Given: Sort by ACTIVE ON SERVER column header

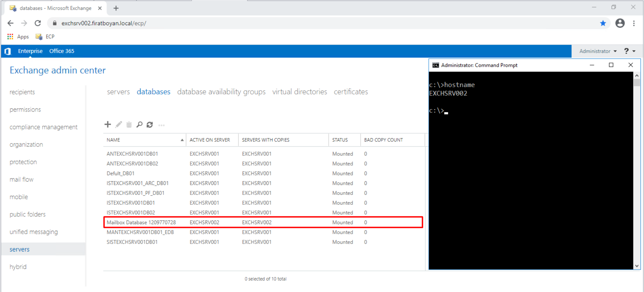Looking at the screenshot, I should pyautogui.click(x=212, y=140).
